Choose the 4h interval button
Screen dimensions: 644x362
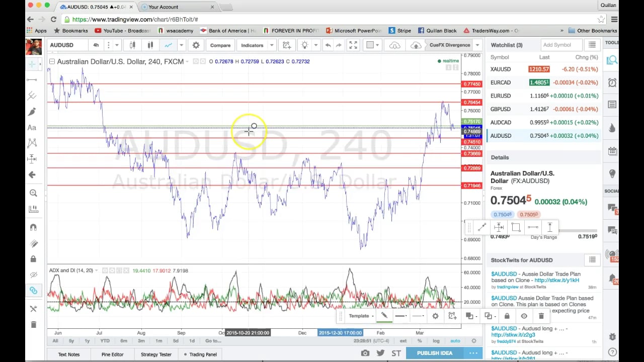tap(96, 45)
